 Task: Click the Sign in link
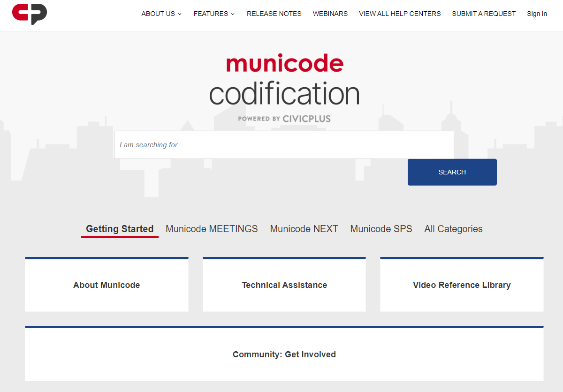tap(537, 14)
